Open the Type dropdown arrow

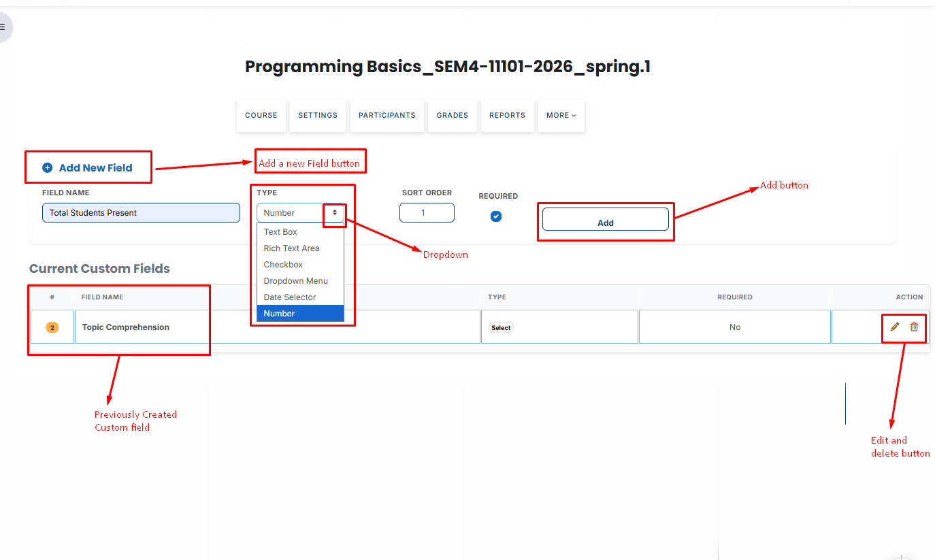point(335,212)
